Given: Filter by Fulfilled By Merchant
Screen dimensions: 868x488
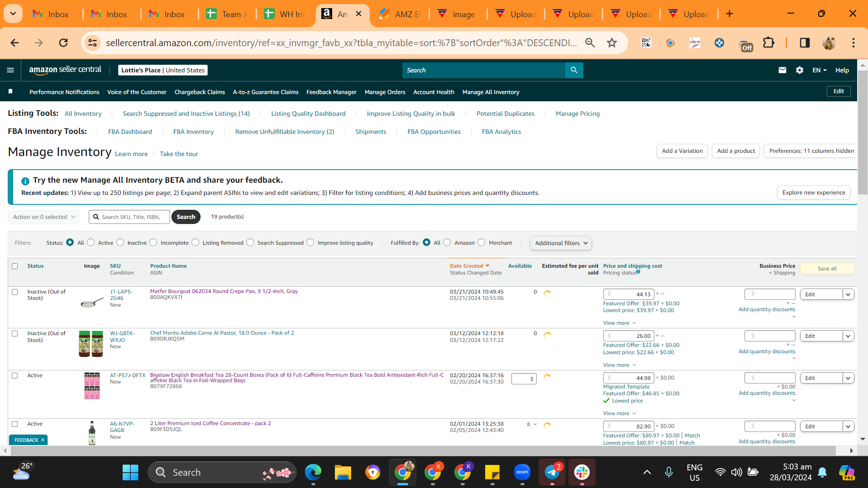Looking at the screenshot, I should coord(482,242).
